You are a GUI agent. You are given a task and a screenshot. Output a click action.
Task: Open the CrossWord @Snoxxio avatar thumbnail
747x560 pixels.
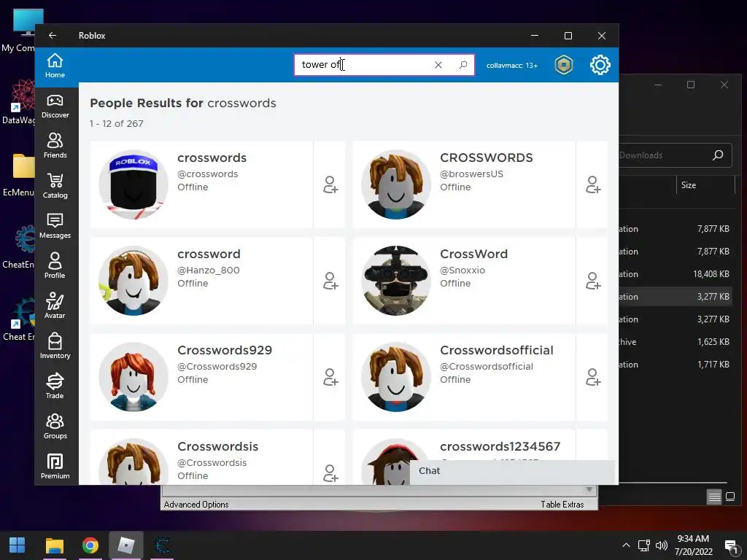396,281
